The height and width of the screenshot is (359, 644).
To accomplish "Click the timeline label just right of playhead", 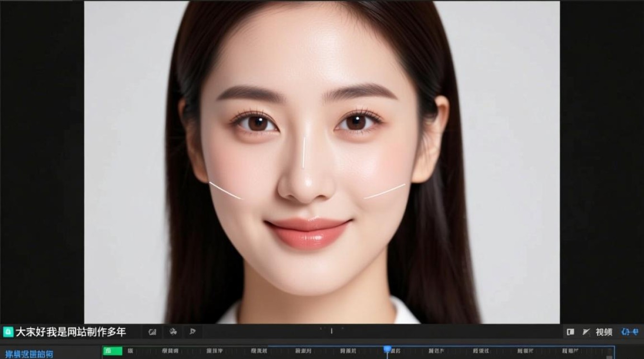I will [396, 351].
